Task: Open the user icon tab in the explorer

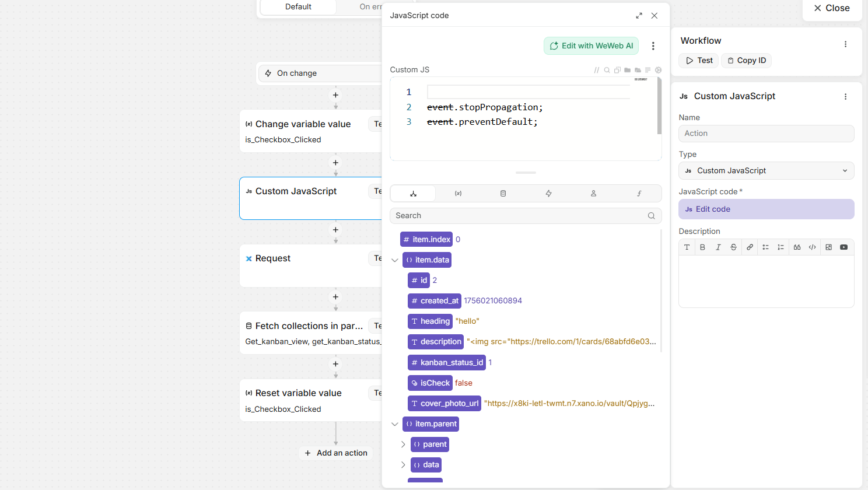Action: click(593, 194)
